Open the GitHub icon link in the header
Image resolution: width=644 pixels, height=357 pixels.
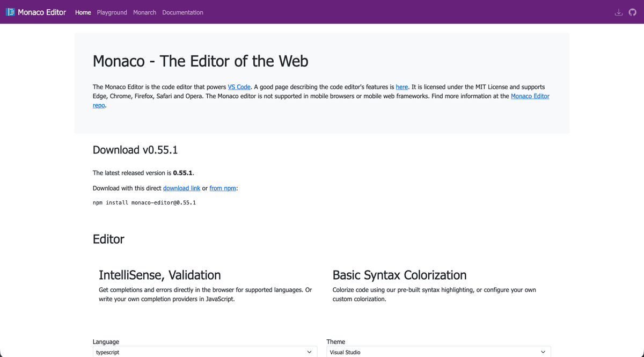pos(633,12)
